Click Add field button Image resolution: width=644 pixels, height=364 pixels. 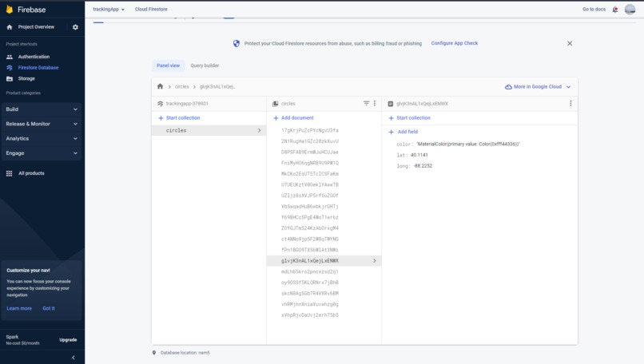click(x=403, y=132)
